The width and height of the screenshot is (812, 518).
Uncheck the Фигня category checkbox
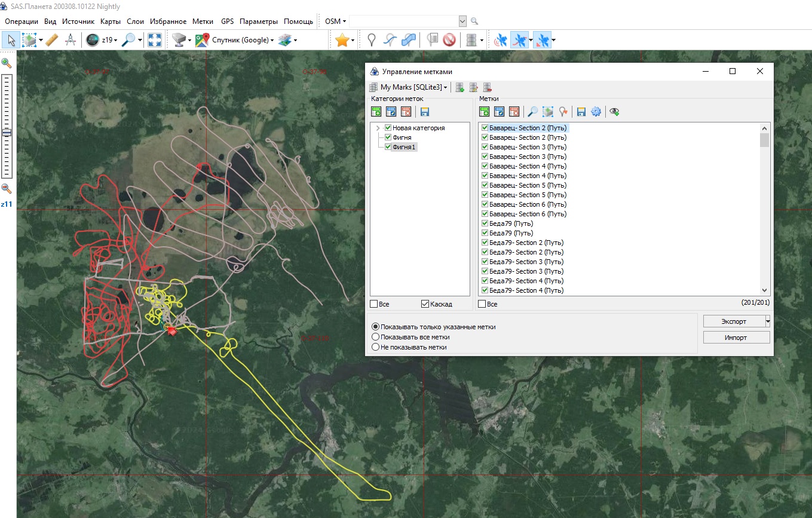point(388,137)
